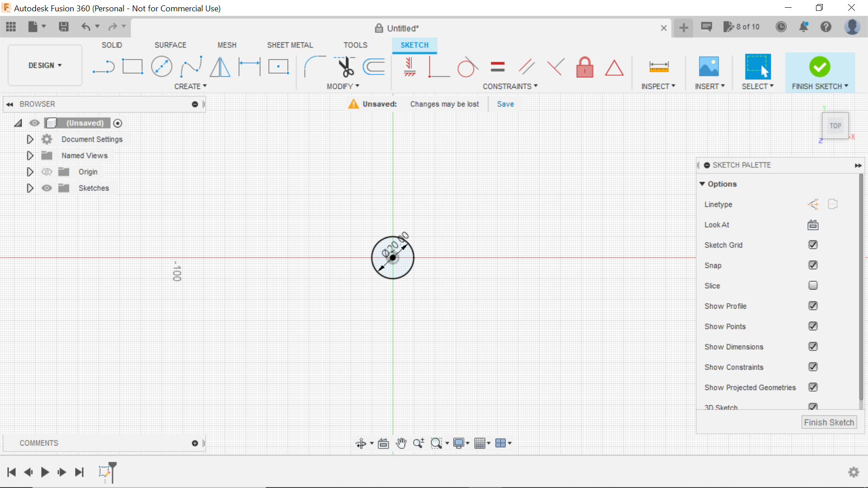Open the Create dropdown menu

[x=190, y=86]
